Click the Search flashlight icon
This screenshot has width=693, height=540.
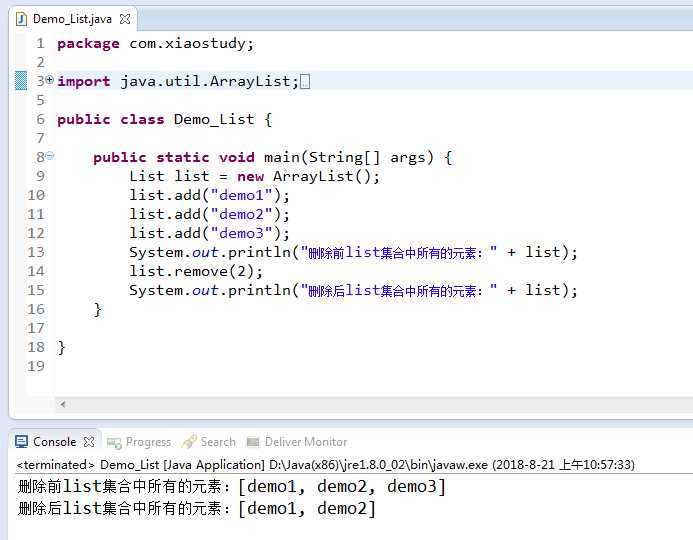tap(189, 441)
